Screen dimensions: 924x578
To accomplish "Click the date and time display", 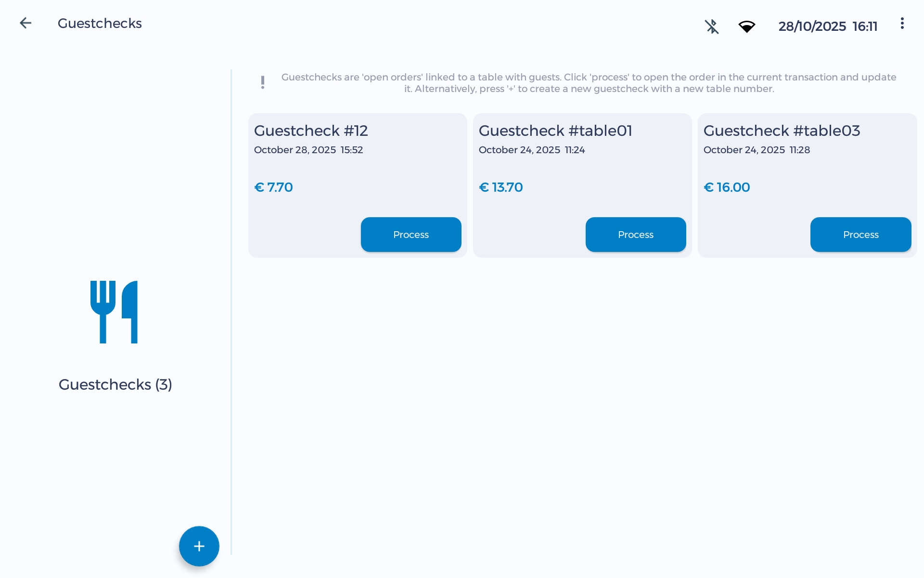I will click(828, 26).
